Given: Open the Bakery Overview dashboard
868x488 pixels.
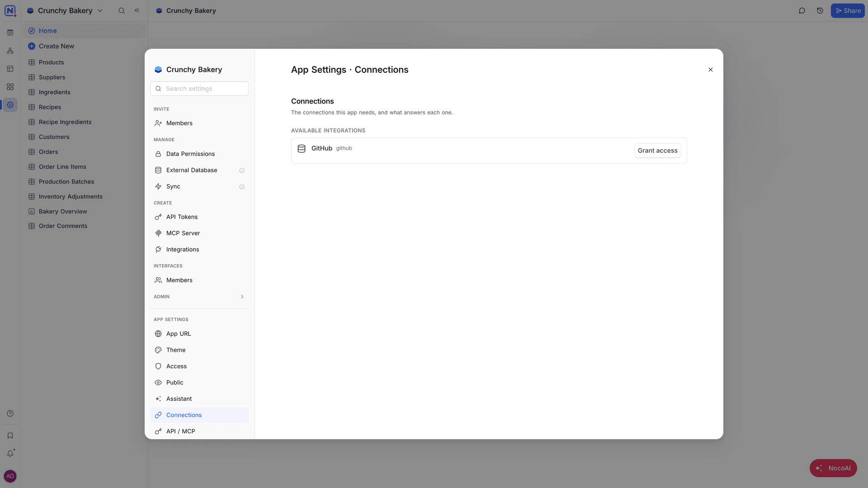Looking at the screenshot, I should 85,211.
